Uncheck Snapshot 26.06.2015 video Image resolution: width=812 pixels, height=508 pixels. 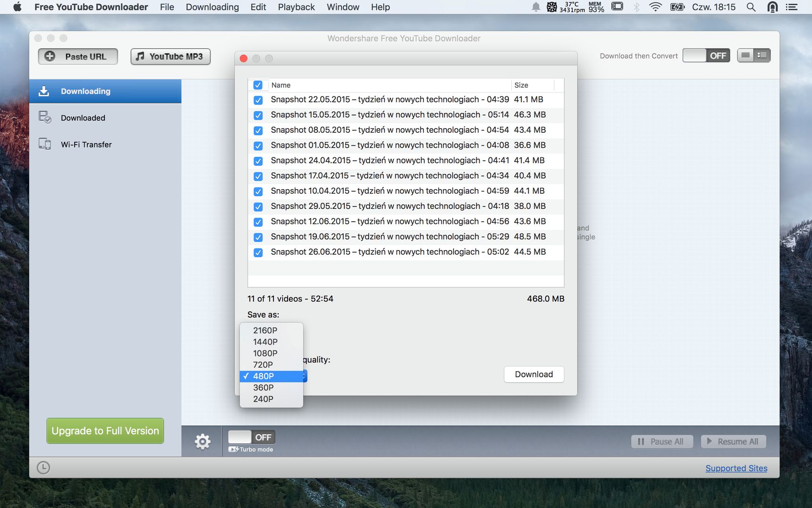click(x=258, y=252)
